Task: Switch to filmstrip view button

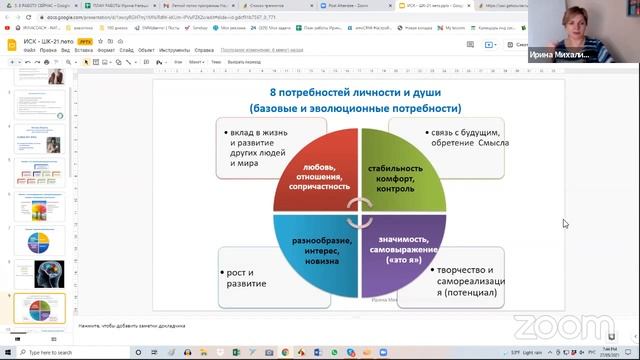Action: point(18,339)
